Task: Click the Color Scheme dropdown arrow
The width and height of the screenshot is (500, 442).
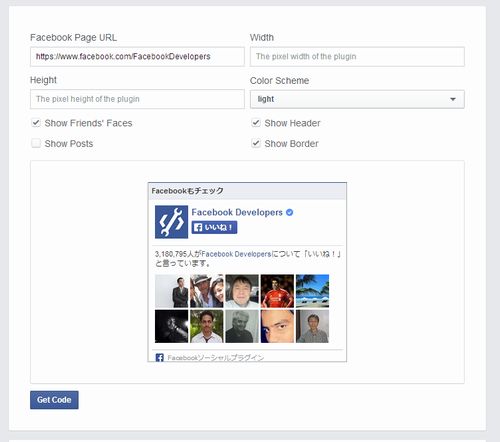Action: click(x=453, y=99)
